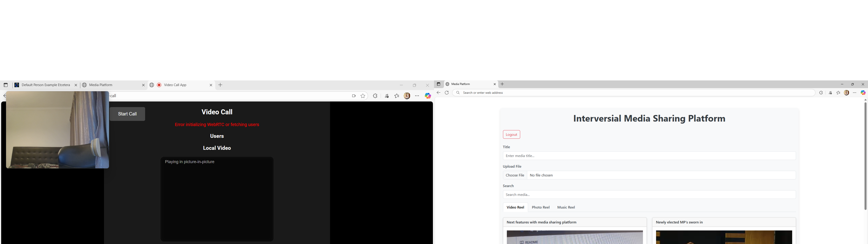The height and width of the screenshot is (244, 868).
Task: Click the Choose File upload button
Action: point(515,175)
